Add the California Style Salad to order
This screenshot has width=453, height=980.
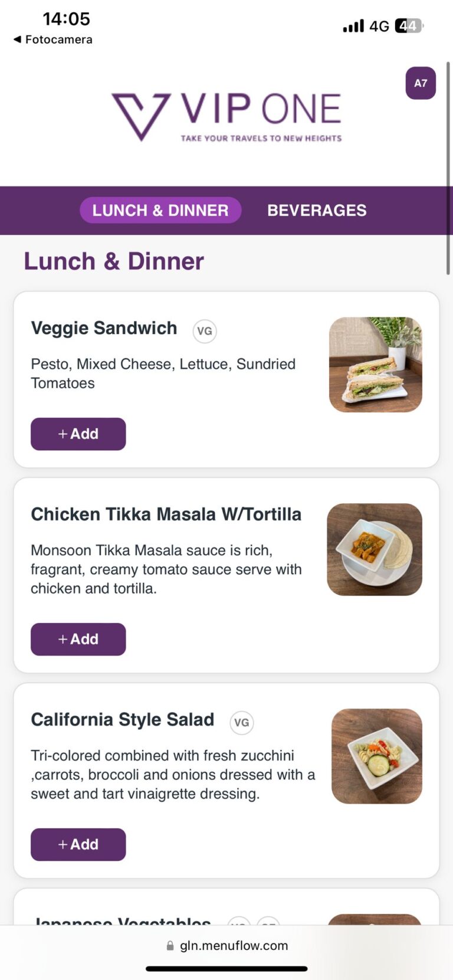click(x=78, y=845)
